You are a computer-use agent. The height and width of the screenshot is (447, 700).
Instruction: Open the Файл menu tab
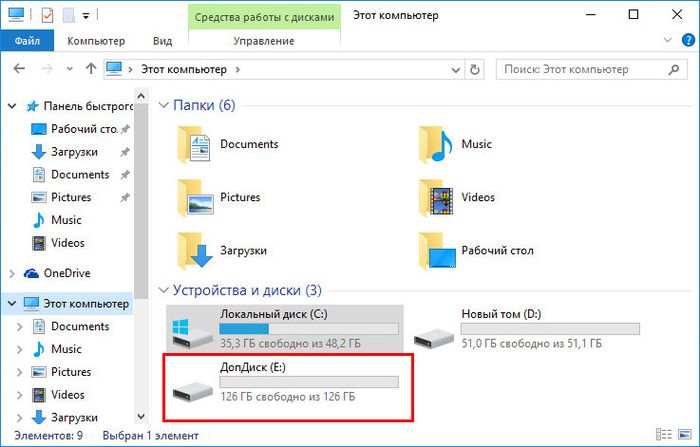(x=27, y=41)
